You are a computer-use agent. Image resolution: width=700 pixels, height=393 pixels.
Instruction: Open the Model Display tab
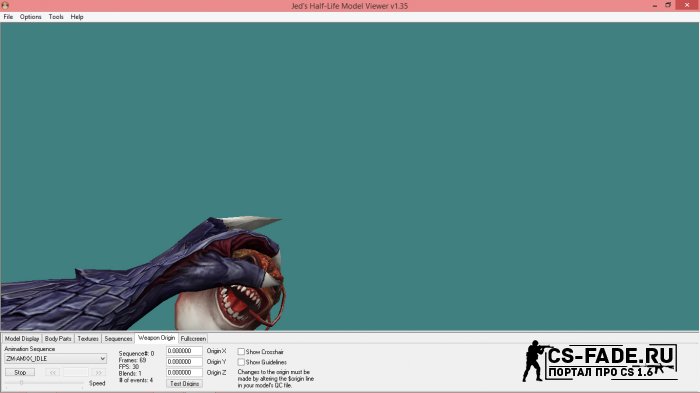(22, 339)
